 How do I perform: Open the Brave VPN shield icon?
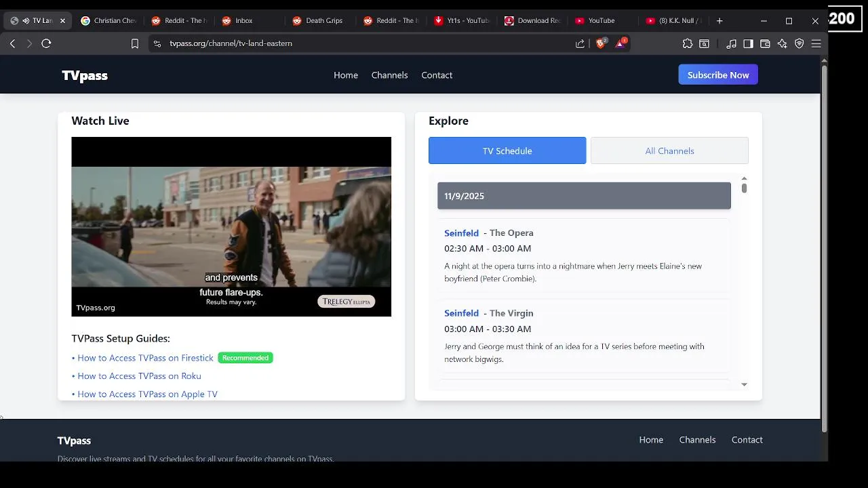(x=799, y=43)
